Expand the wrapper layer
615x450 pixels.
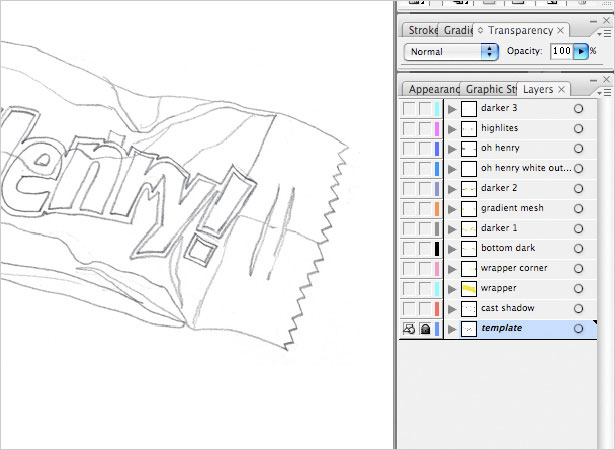(452, 289)
